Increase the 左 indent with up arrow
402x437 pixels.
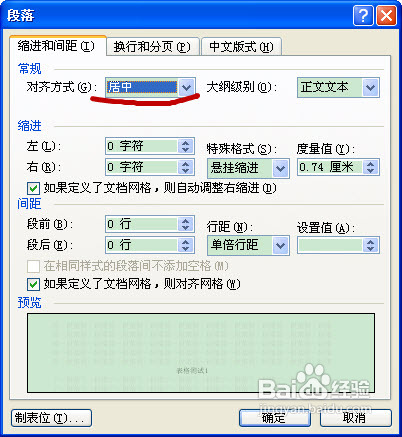(186, 142)
